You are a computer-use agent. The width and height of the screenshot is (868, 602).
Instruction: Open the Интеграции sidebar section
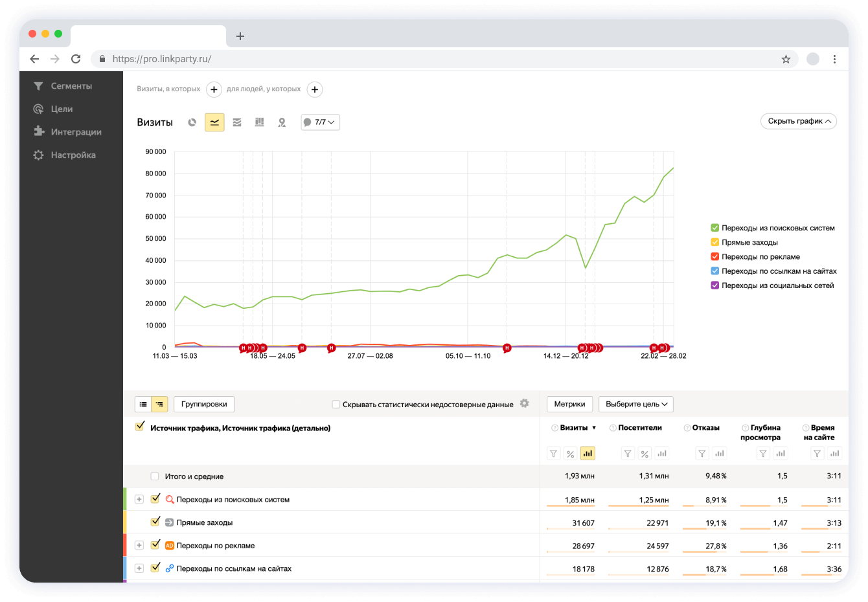[67, 131]
